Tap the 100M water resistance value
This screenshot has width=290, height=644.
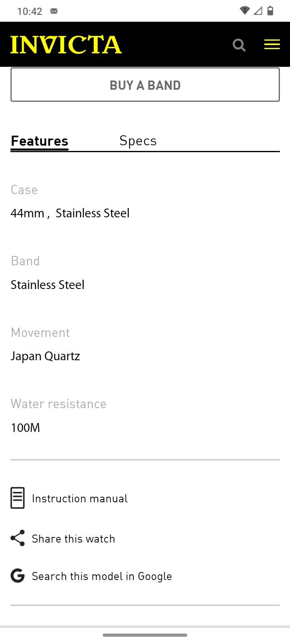click(25, 427)
